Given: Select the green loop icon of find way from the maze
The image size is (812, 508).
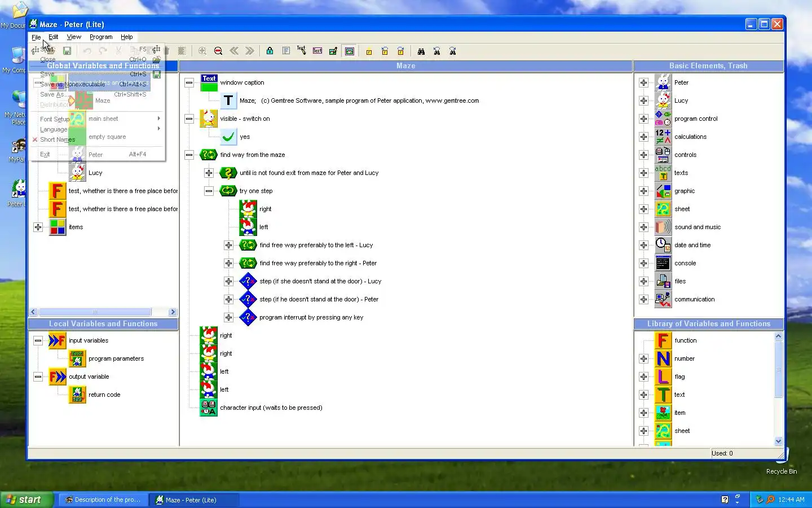Looking at the screenshot, I should click(x=209, y=155).
